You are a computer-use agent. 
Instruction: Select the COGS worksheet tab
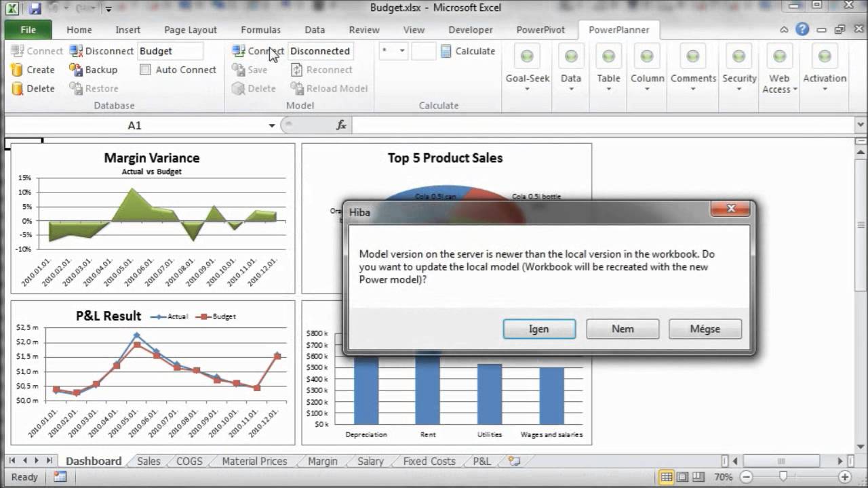189,461
